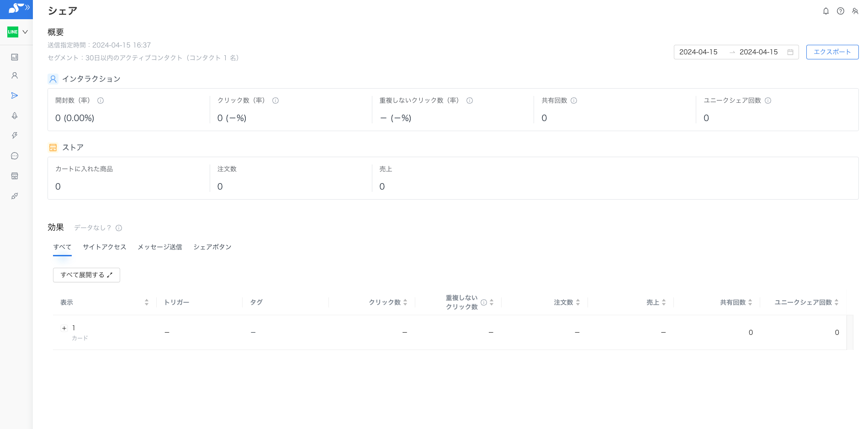Click the info icon beside データなし？
Image resolution: width=868 pixels, height=429 pixels.
pyautogui.click(x=119, y=228)
